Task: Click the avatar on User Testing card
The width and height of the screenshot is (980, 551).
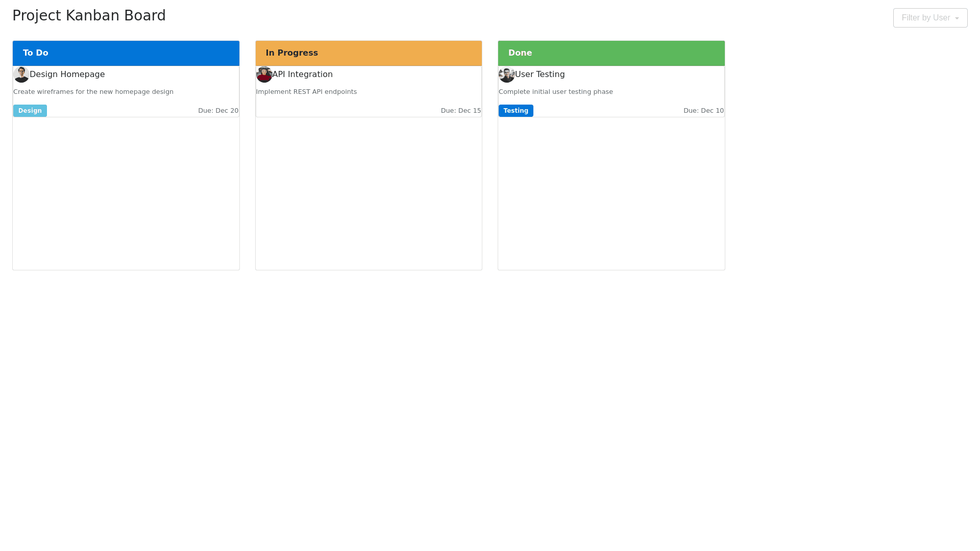Action: tap(507, 74)
